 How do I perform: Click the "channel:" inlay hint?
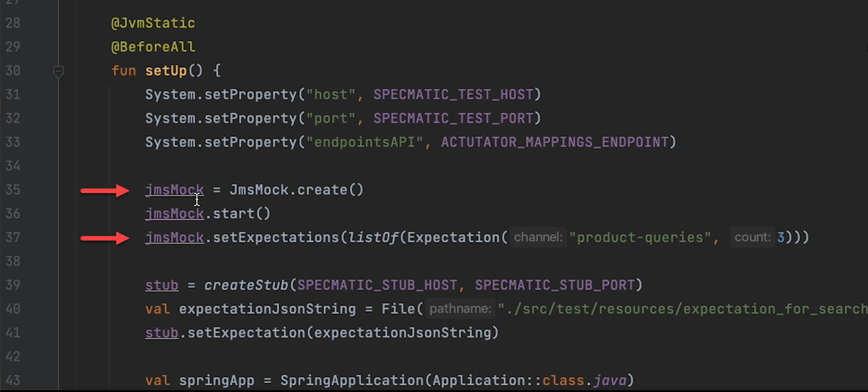tap(538, 237)
